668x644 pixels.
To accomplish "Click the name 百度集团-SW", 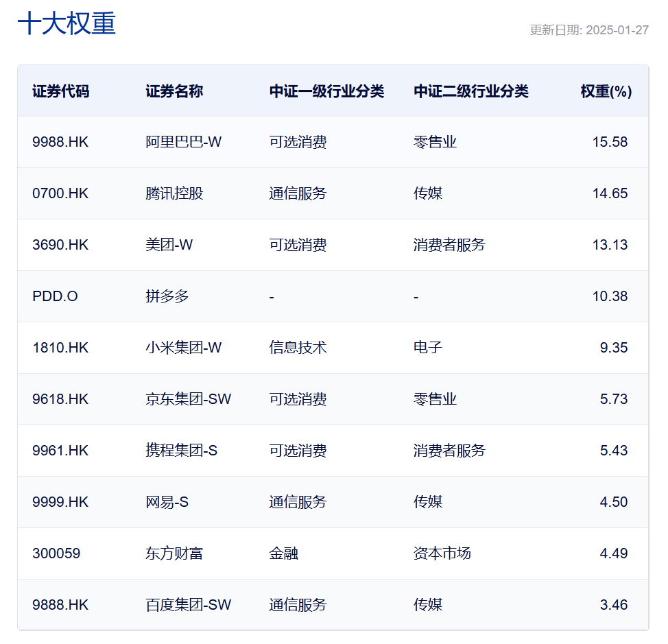I will [x=189, y=605].
